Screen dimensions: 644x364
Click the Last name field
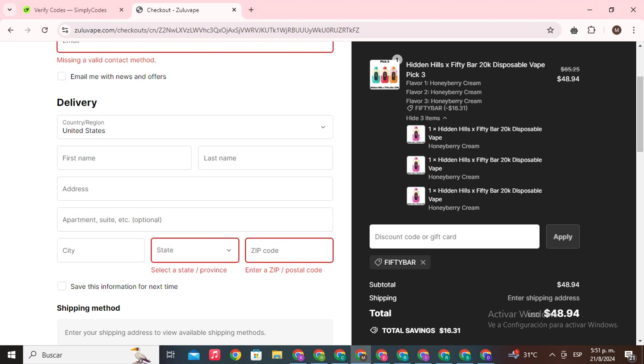pyautogui.click(x=265, y=158)
